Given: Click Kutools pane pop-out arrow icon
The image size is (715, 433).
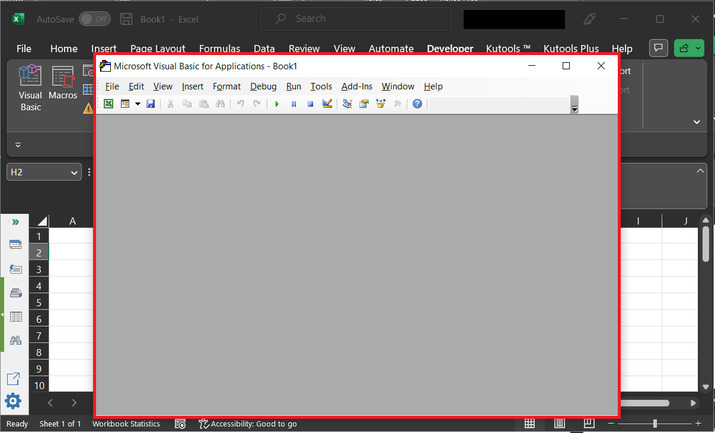Looking at the screenshot, I should (x=13, y=379).
